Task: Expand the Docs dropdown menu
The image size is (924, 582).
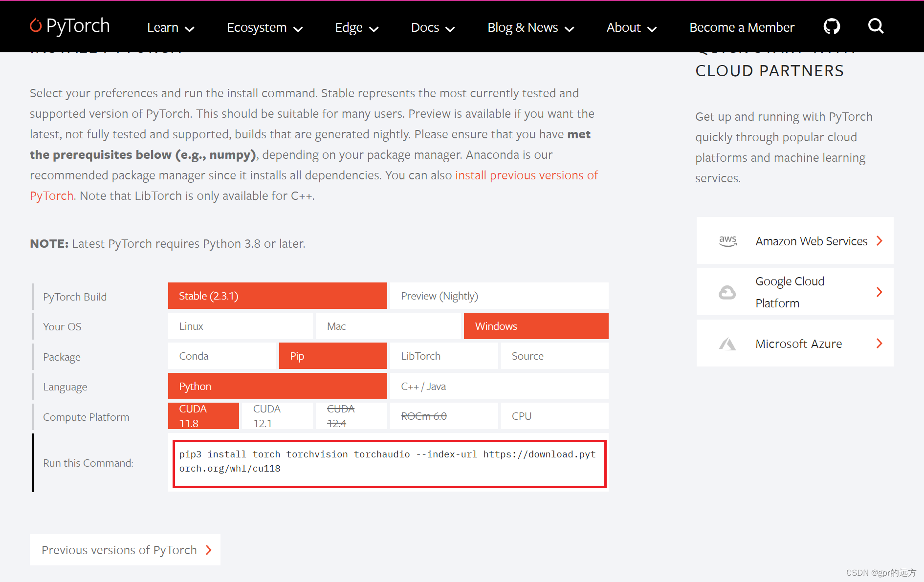Action: point(433,27)
